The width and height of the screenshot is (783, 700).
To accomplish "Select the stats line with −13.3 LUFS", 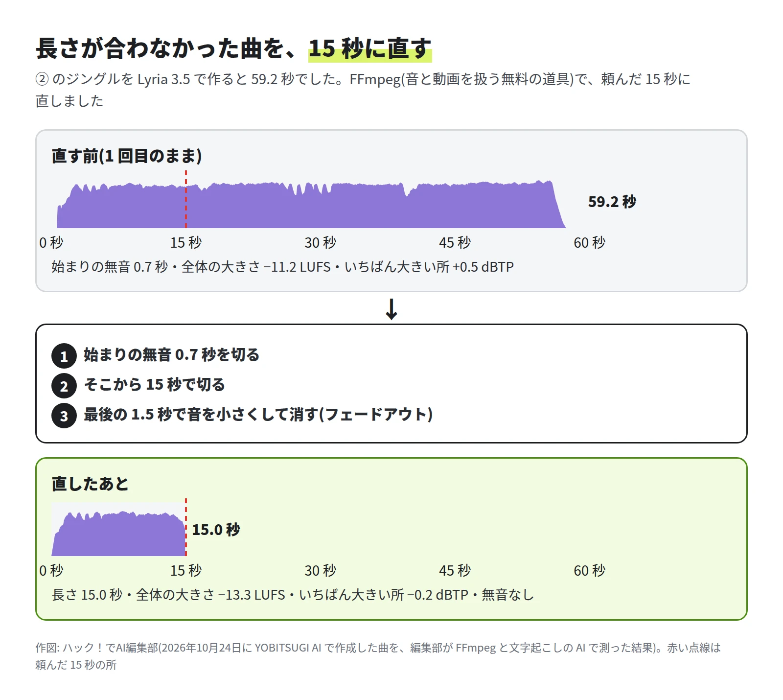I will click(x=293, y=595).
